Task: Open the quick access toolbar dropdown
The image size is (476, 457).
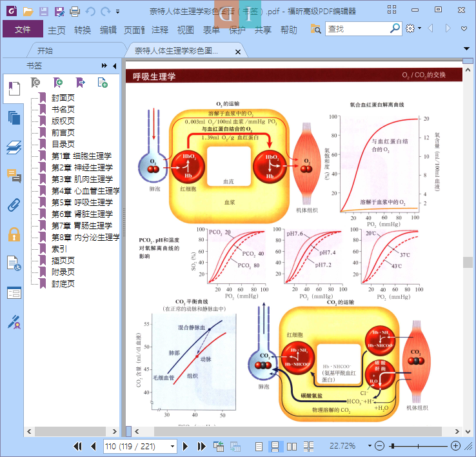Action: [x=118, y=12]
